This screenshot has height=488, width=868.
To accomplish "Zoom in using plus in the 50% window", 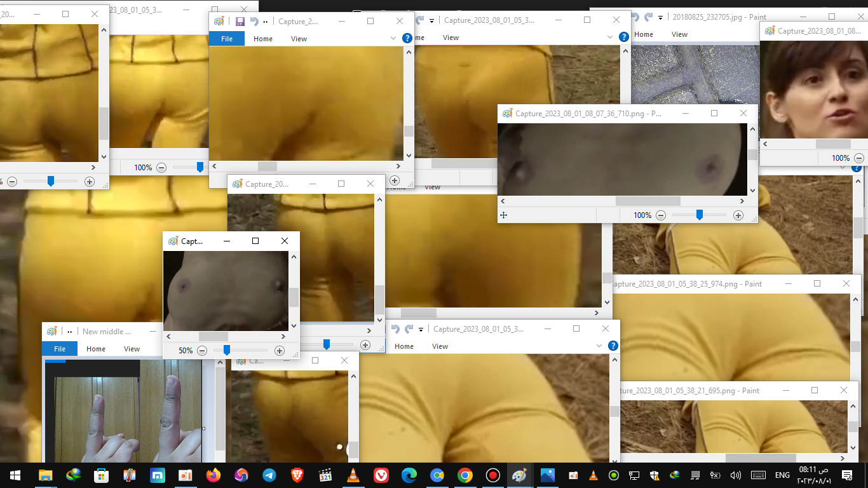I will pos(279,351).
